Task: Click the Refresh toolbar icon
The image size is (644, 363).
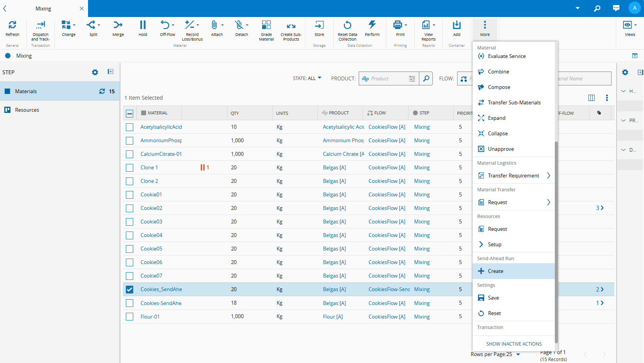Action: point(12,26)
